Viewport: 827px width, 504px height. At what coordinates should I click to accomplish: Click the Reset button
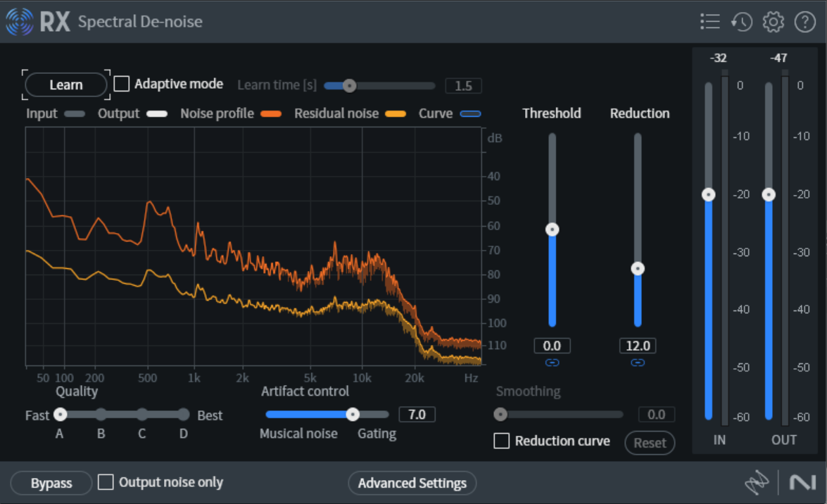click(x=650, y=443)
